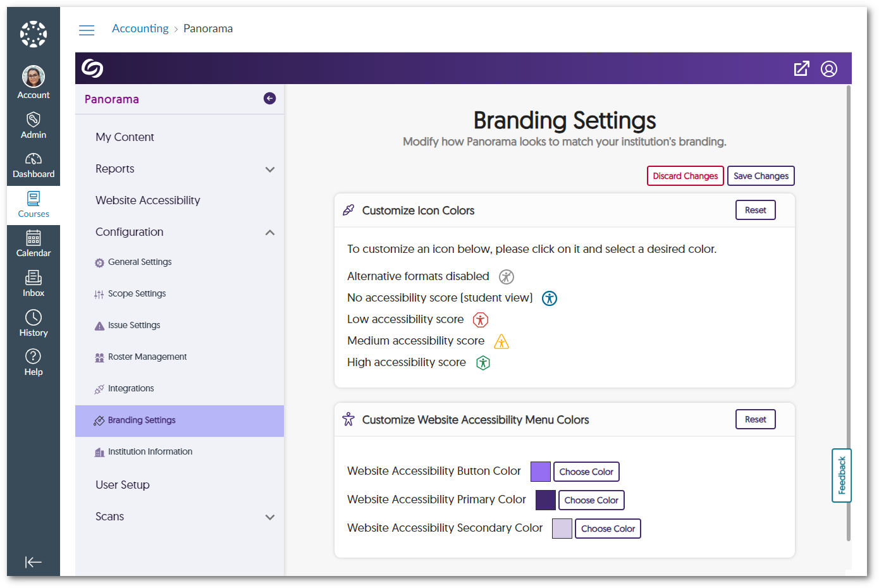The width and height of the screenshot is (879, 588).
Task: Expand the Scans menu section
Action: [270, 517]
